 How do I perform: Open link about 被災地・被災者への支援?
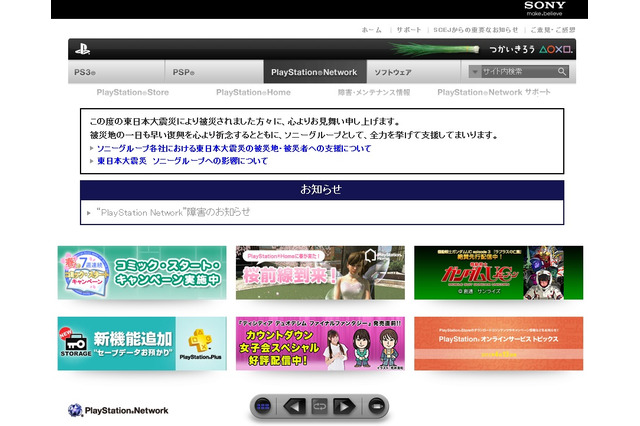pyautogui.click(x=234, y=149)
